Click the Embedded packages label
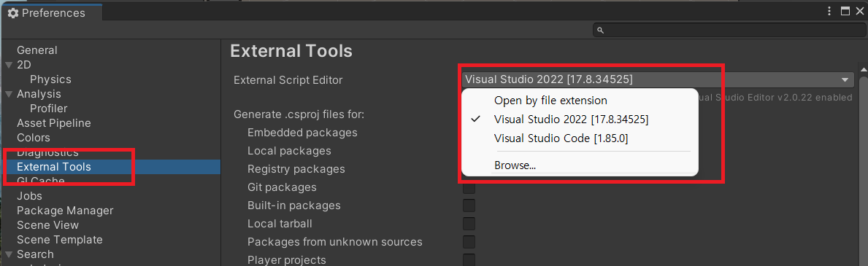Viewport: 868px width, 266px height. pyautogui.click(x=302, y=133)
